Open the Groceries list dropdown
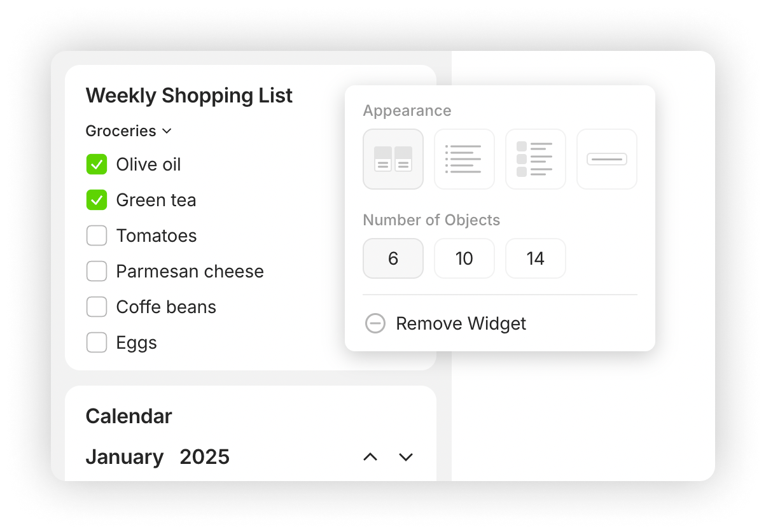Viewport: 766px width, 532px height. point(129,130)
